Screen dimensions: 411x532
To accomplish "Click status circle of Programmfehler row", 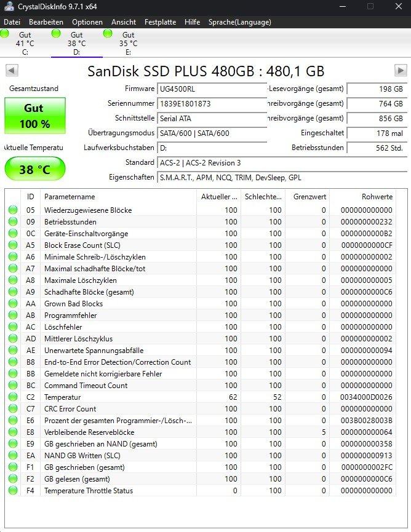I will (x=13, y=315).
